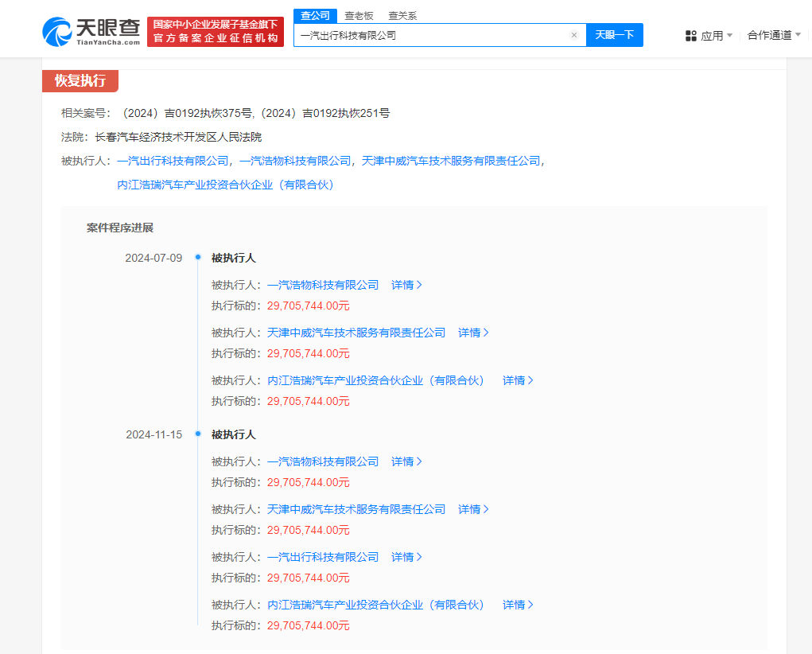Click the TianYanCha logo

pos(91,32)
